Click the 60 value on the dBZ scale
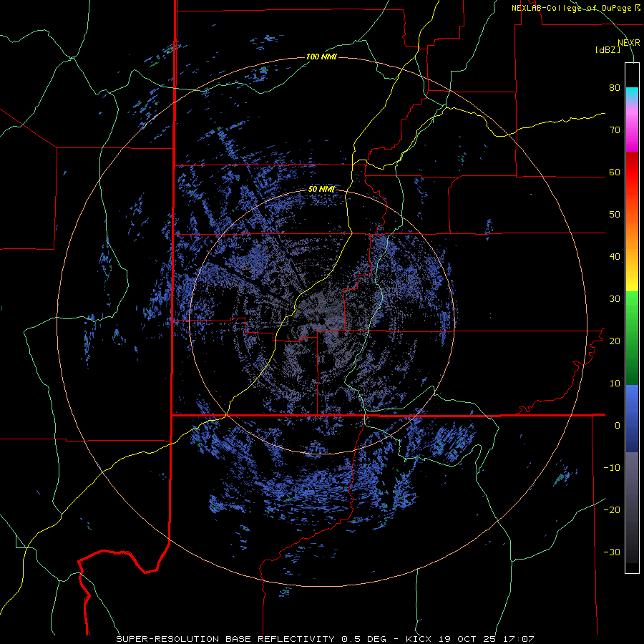Viewport: 644px width, 644px height. [615, 172]
